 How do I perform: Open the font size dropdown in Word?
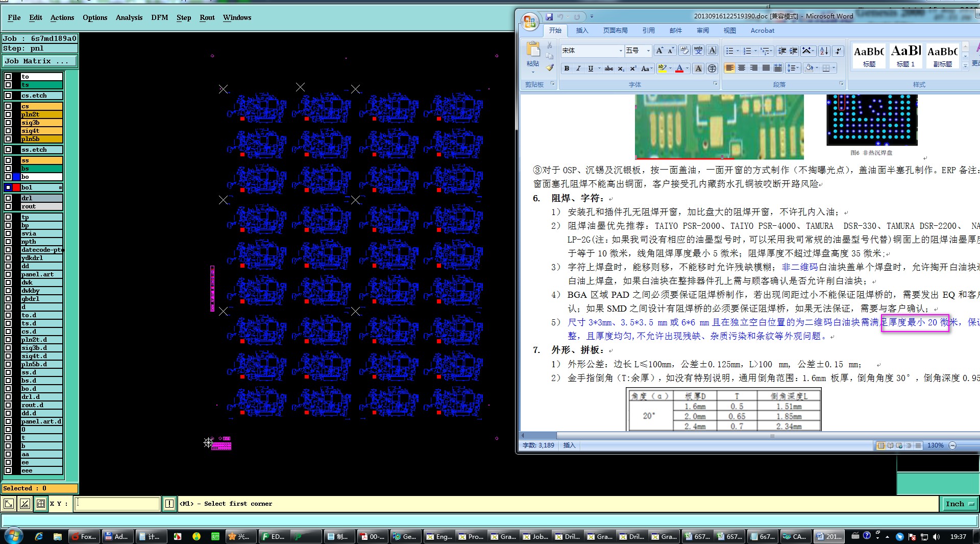coord(648,51)
